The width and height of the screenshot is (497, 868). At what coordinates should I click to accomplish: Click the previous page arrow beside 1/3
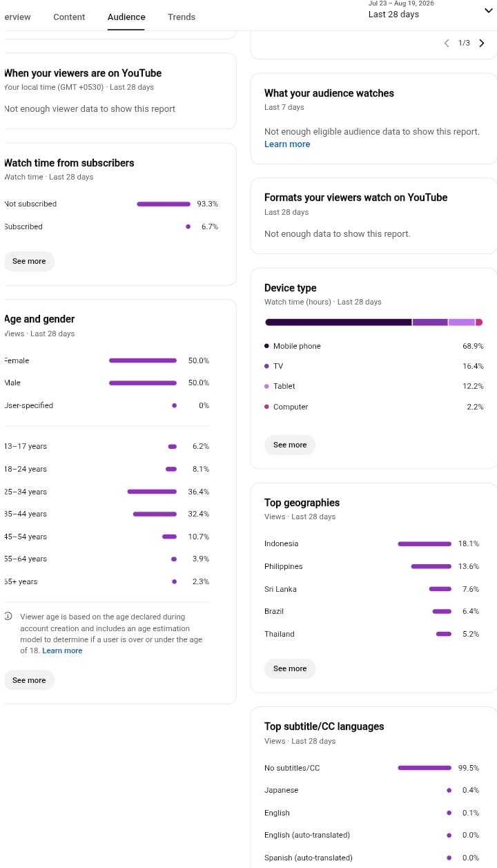tap(447, 43)
